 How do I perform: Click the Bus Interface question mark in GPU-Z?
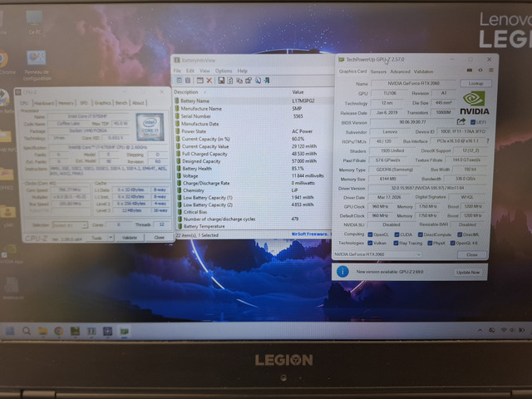488,140
